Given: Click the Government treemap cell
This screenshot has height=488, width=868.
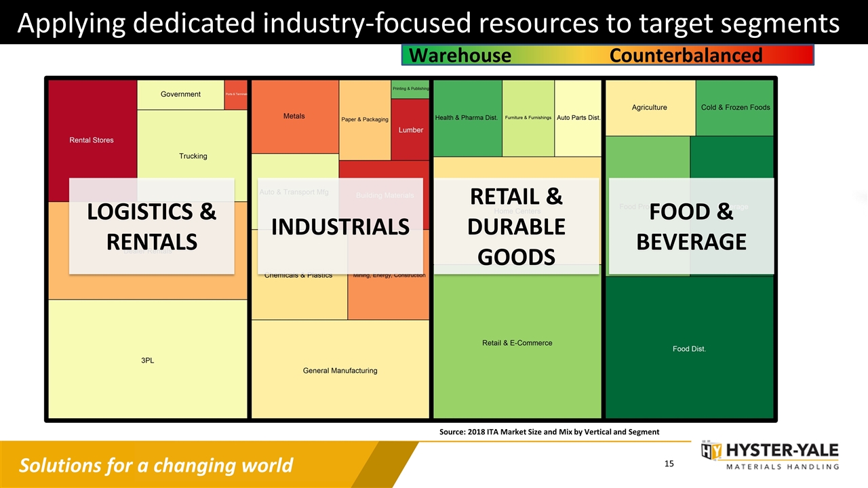Looking at the screenshot, I should tap(180, 94).
